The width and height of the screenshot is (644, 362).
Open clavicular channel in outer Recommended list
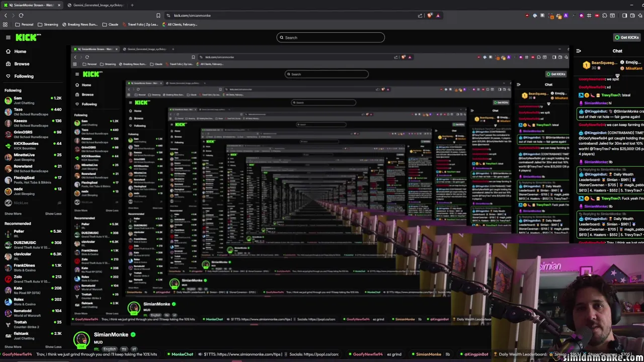point(33,256)
